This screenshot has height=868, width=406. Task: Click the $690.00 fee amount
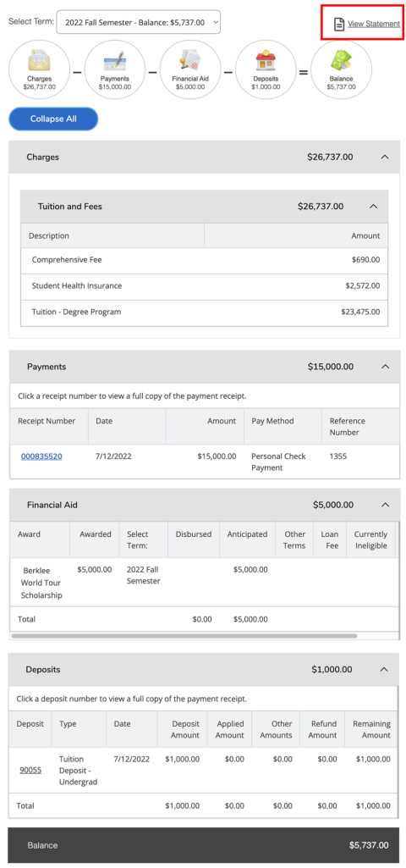(x=366, y=260)
